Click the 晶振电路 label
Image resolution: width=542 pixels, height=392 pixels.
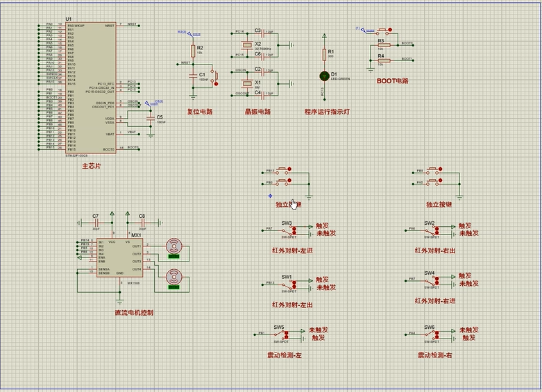[257, 112]
